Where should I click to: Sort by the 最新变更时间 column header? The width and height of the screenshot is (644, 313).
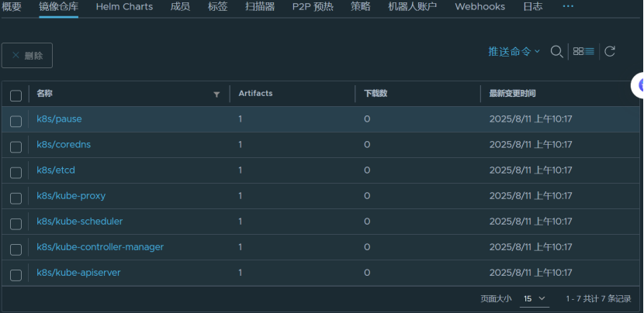point(512,94)
